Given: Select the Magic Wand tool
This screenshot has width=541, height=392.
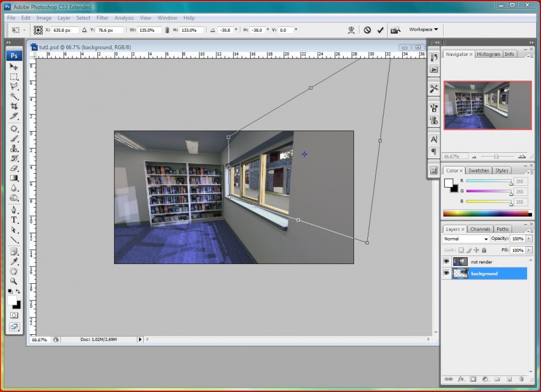Looking at the screenshot, I should coord(14,96).
